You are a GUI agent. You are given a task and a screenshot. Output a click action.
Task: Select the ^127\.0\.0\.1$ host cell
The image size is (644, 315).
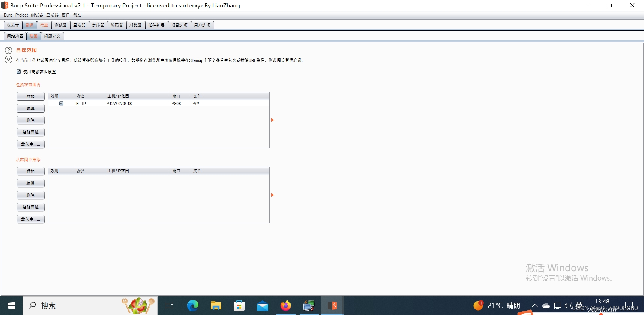tap(138, 103)
